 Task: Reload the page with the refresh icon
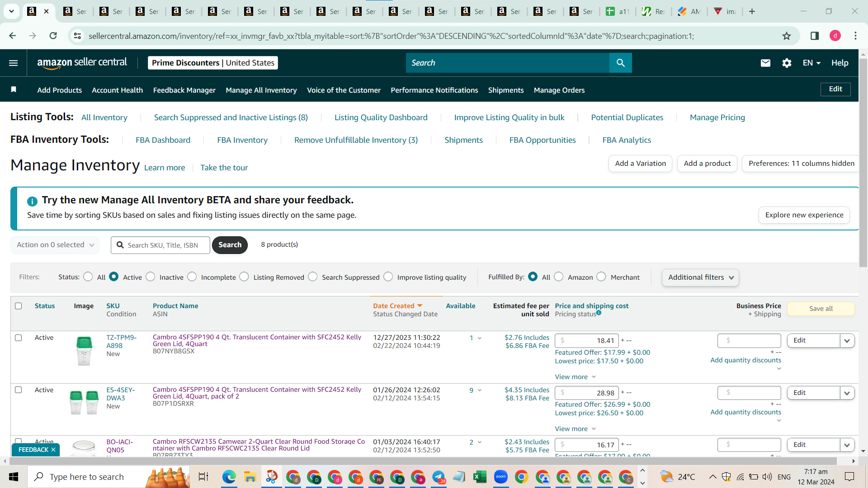tap(53, 36)
